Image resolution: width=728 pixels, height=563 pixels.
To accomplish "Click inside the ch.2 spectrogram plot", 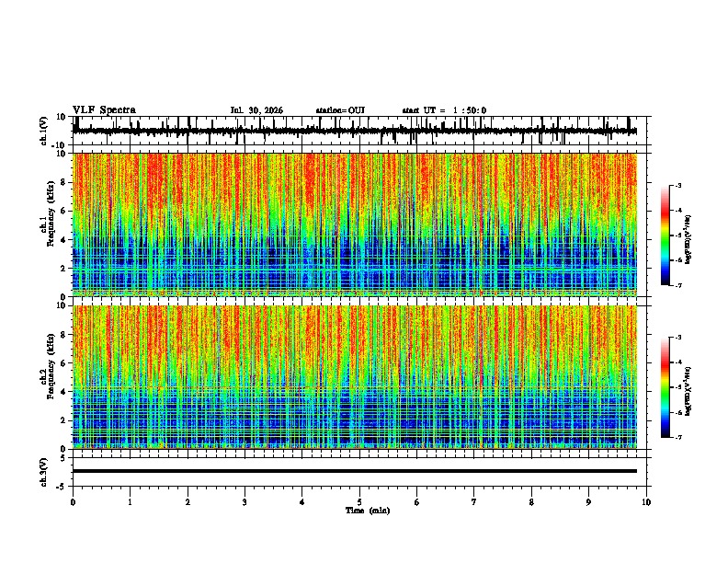I will (x=355, y=377).
